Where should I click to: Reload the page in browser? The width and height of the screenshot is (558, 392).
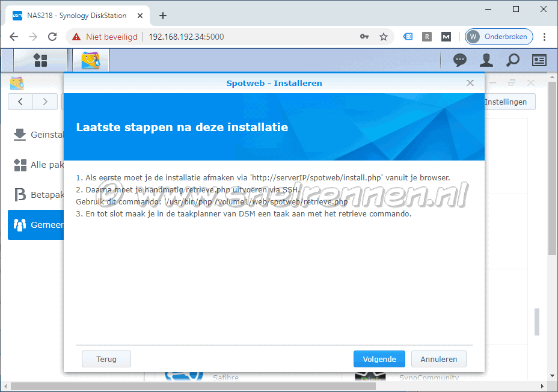52,37
